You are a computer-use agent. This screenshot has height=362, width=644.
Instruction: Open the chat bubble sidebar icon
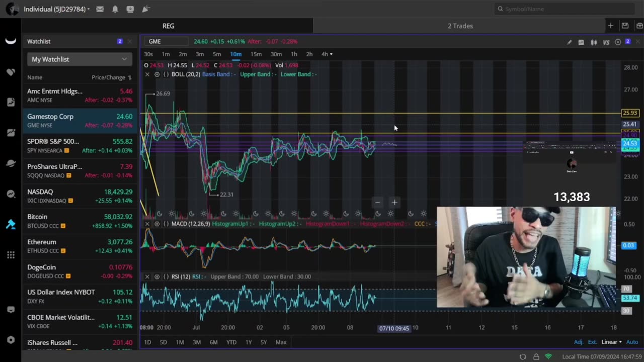[x=11, y=310]
